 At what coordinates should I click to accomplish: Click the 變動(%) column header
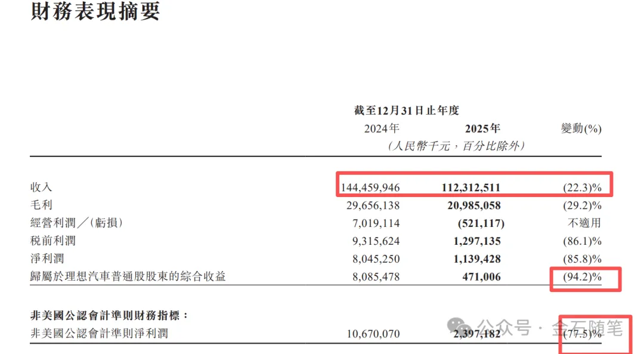[581, 129]
